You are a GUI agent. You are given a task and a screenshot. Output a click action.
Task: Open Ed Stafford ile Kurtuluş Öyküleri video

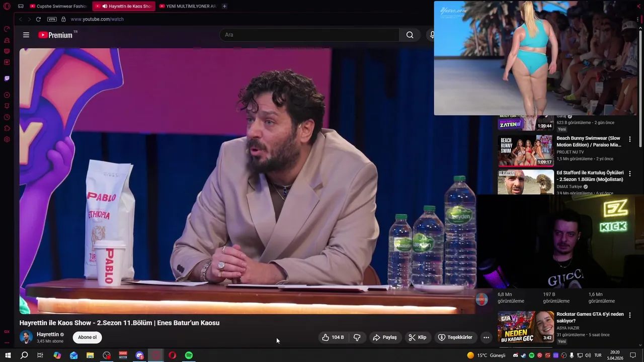pyautogui.click(x=590, y=176)
